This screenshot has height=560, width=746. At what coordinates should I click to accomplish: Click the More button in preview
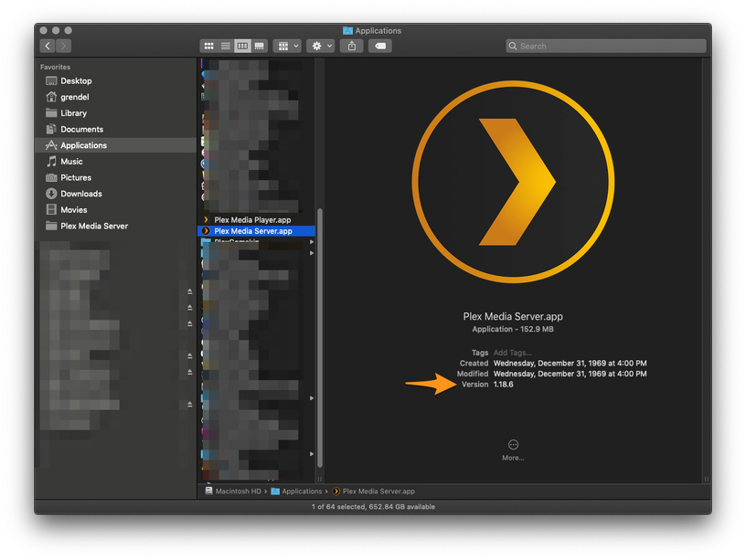tap(513, 450)
